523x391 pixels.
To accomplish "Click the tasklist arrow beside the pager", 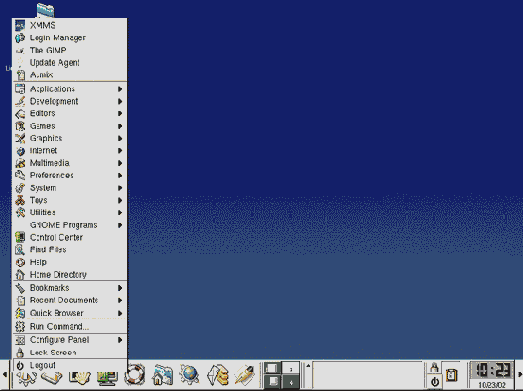I will (308, 366).
